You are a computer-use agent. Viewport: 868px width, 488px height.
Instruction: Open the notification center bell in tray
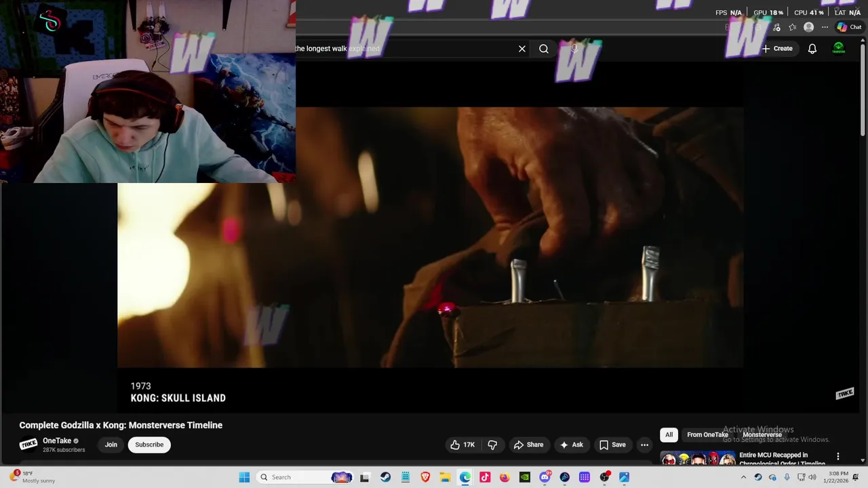pos(856,477)
